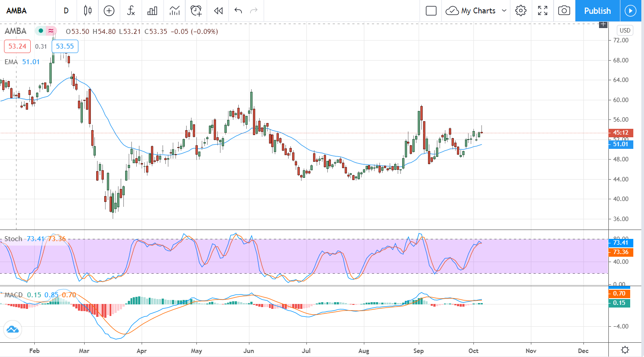Select the MACD indicator label
The height and width of the screenshot is (357, 644).
pos(14,295)
